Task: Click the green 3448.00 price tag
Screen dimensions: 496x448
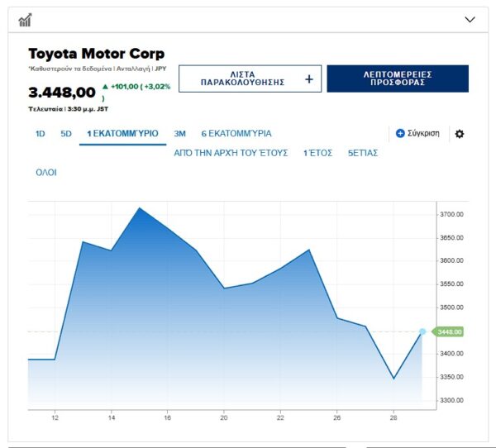Action: coord(451,331)
